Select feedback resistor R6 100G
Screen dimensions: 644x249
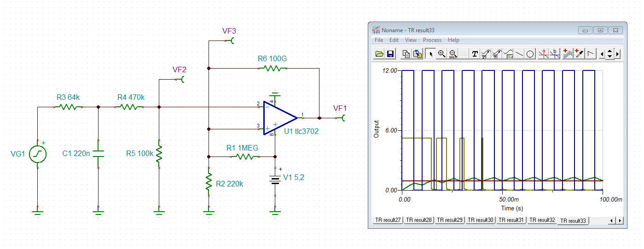point(272,68)
